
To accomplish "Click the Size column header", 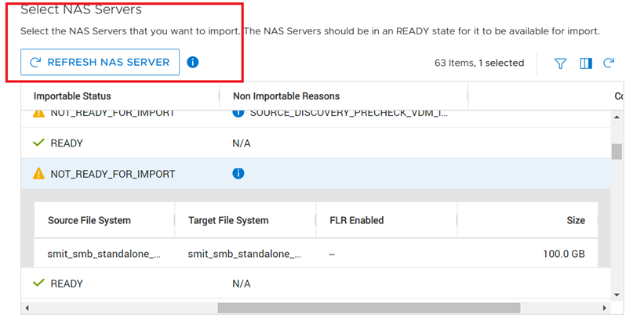I will point(575,220).
